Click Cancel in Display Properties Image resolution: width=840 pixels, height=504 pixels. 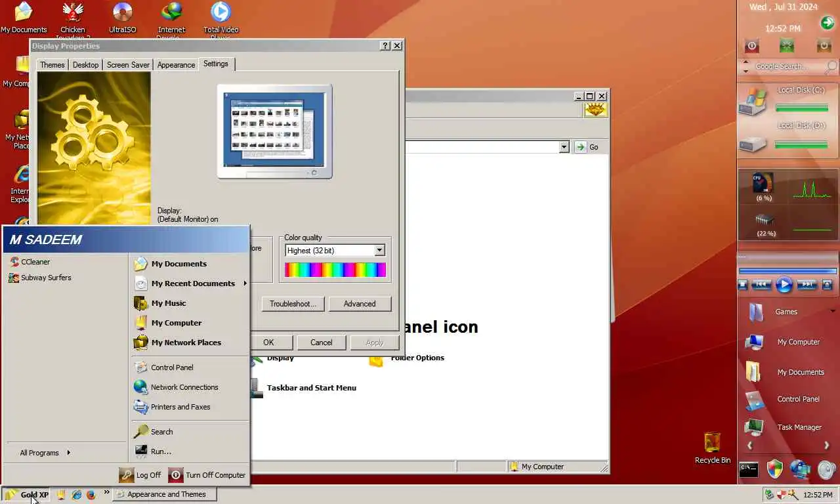[322, 343]
